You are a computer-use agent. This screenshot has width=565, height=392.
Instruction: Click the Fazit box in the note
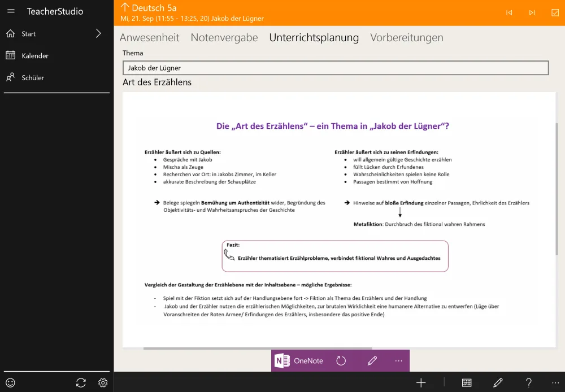pos(335,256)
